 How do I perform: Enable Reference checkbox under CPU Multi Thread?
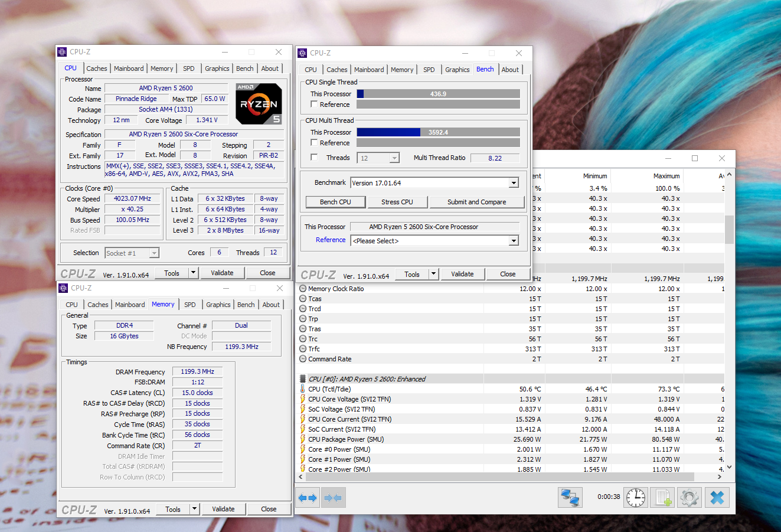point(314,143)
